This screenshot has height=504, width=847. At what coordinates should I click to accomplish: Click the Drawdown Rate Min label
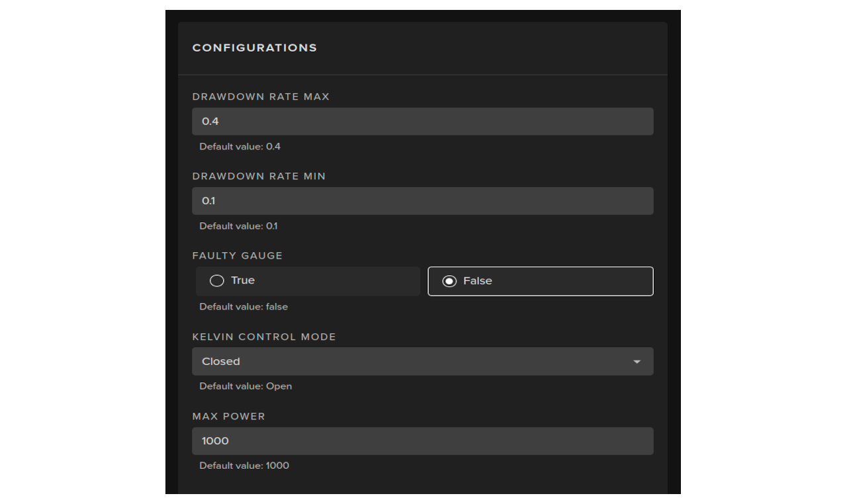(259, 177)
